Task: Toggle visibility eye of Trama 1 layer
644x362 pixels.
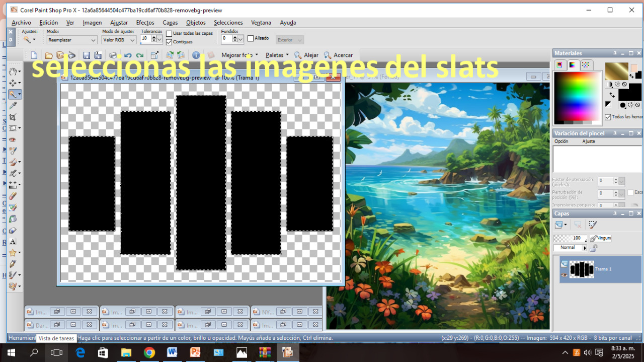Action: 564,275
